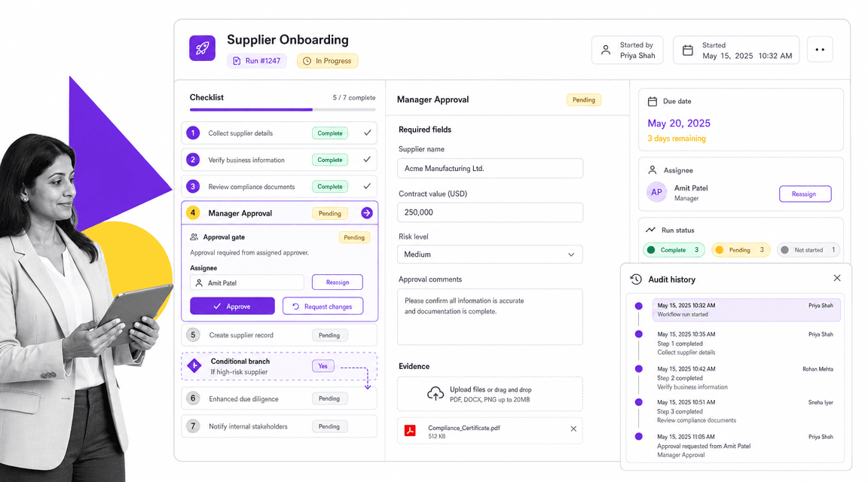
Task: Select step 1 Collect supplier details
Action: (x=279, y=133)
